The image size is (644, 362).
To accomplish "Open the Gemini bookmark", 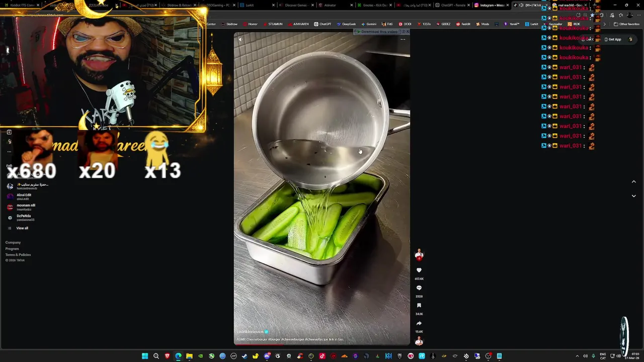I will tap(368, 24).
